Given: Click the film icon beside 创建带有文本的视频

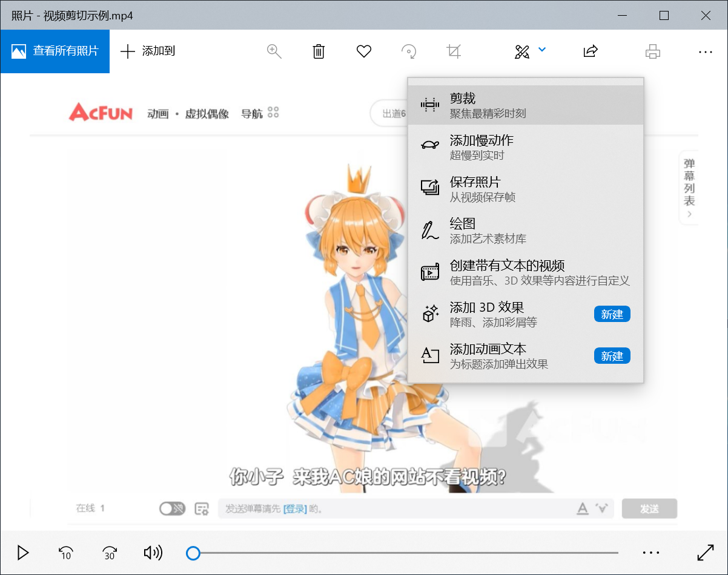Looking at the screenshot, I should pos(430,272).
